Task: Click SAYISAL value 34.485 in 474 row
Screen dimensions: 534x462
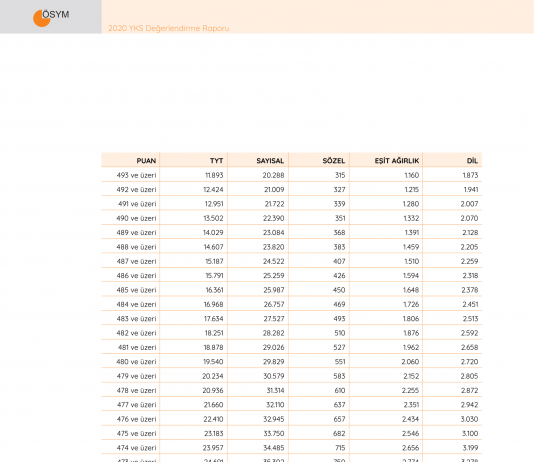Action: click(x=274, y=448)
